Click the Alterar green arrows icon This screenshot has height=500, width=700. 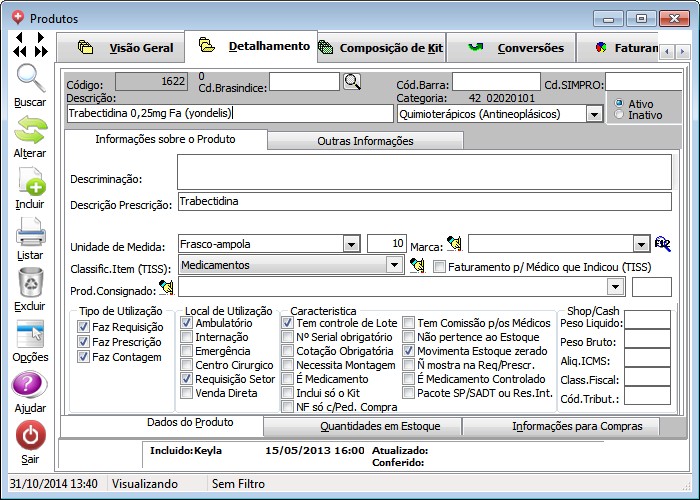tap(30, 130)
